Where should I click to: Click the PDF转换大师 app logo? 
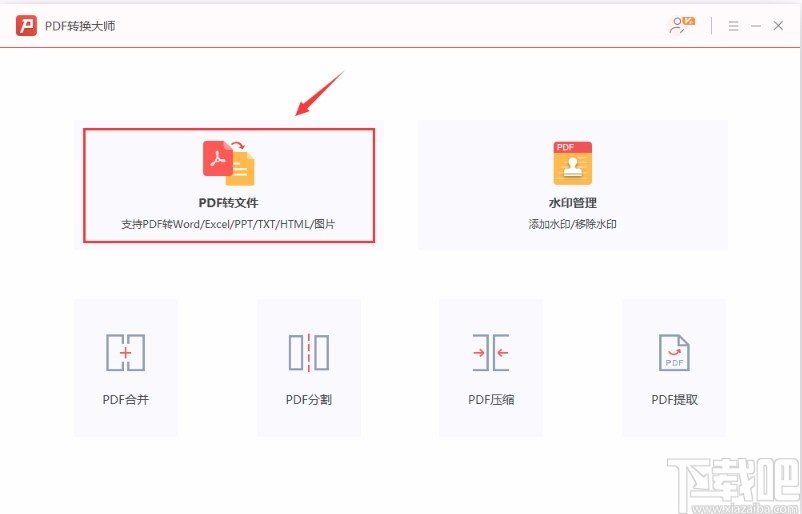click(26, 26)
